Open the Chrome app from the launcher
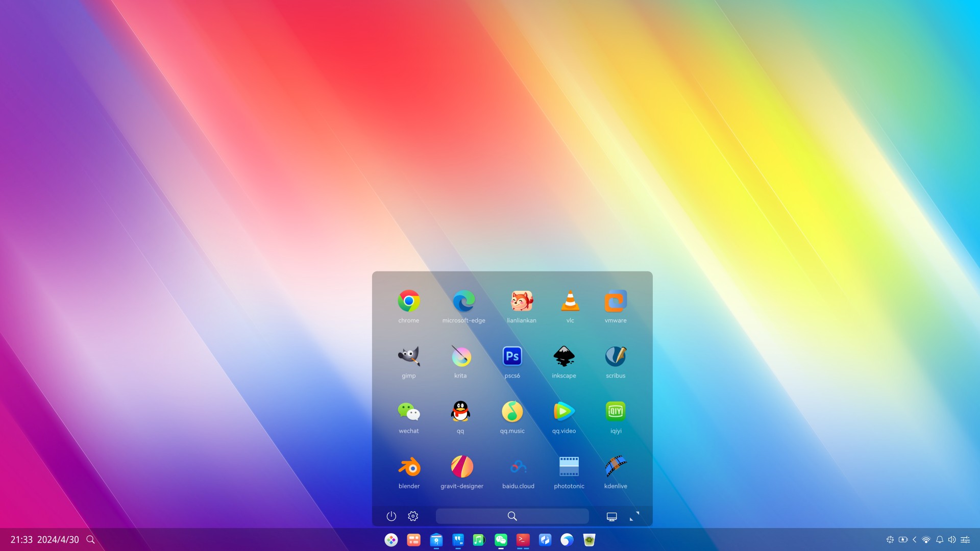The image size is (980, 551). click(408, 301)
